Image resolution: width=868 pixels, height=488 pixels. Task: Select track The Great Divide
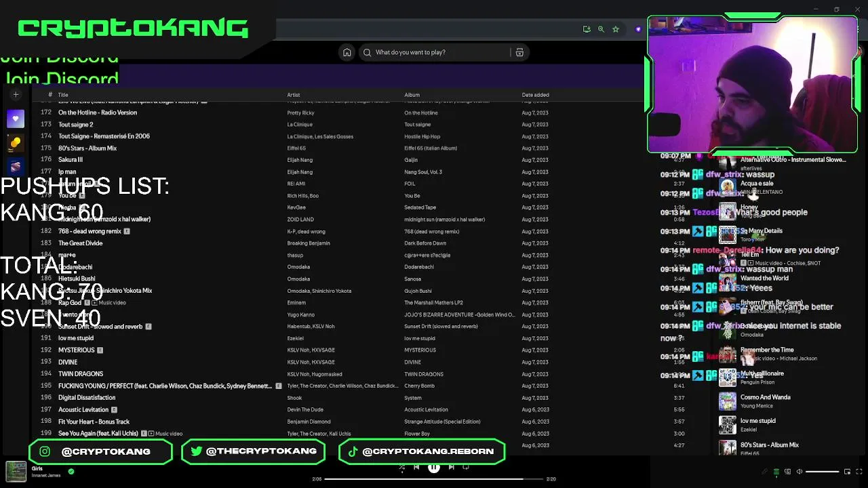click(x=81, y=243)
